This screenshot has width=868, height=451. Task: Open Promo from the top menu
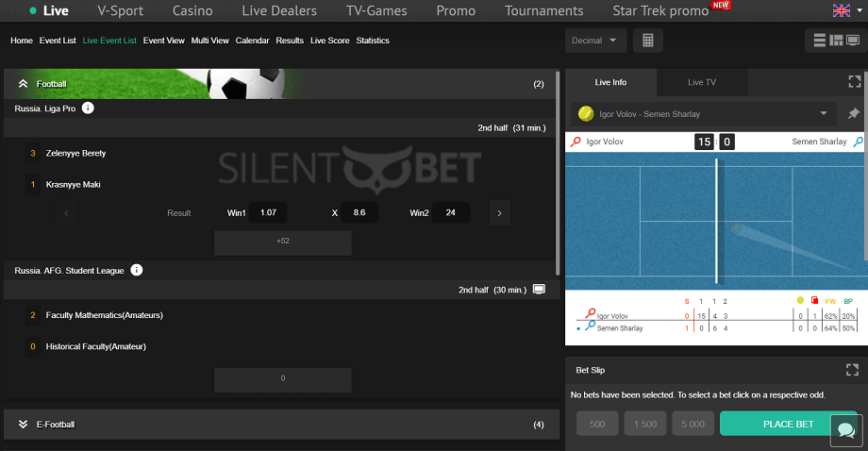point(456,10)
